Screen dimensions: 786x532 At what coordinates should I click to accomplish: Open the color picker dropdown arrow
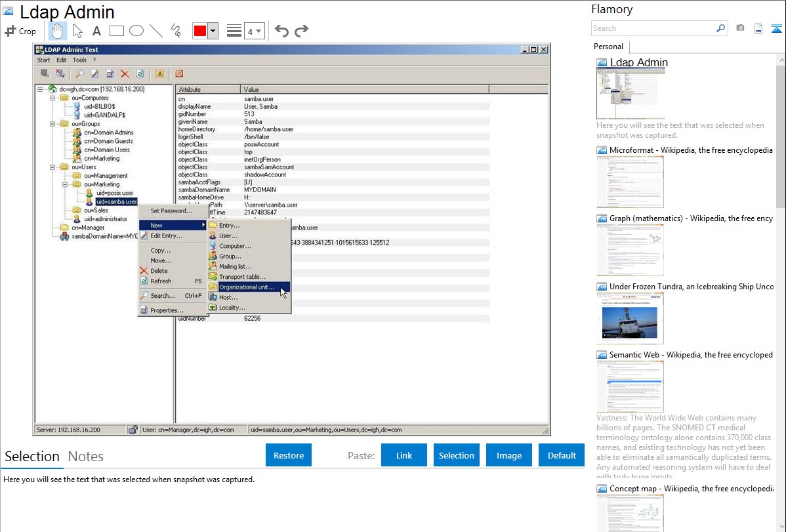(x=213, y=31)
